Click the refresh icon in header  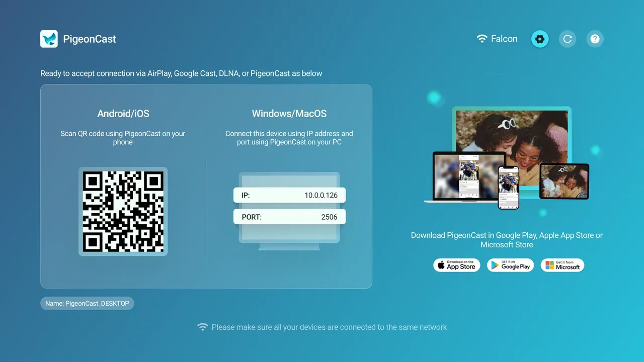[568, 39]
